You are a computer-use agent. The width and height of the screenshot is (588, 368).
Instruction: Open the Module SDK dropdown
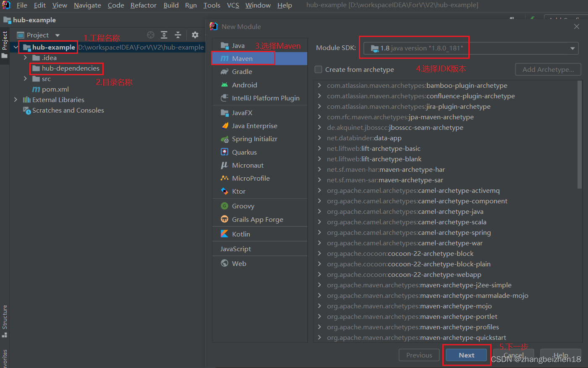tap(471, 48)
